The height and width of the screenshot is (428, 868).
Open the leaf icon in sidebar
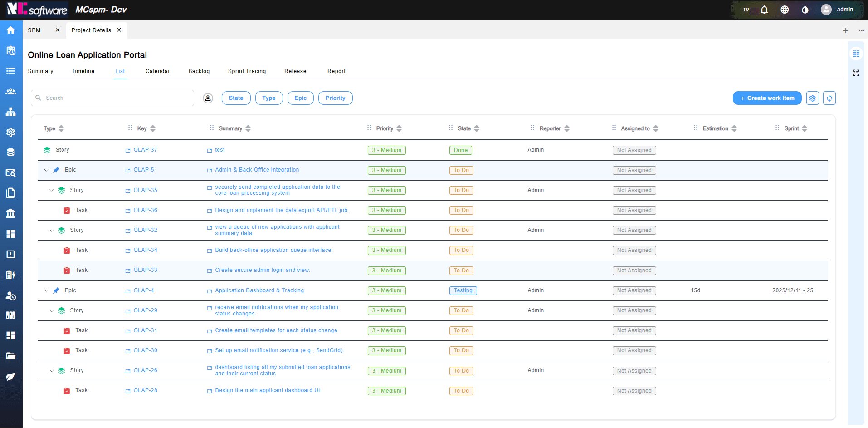pyautogui.click(x=11, y=376)
